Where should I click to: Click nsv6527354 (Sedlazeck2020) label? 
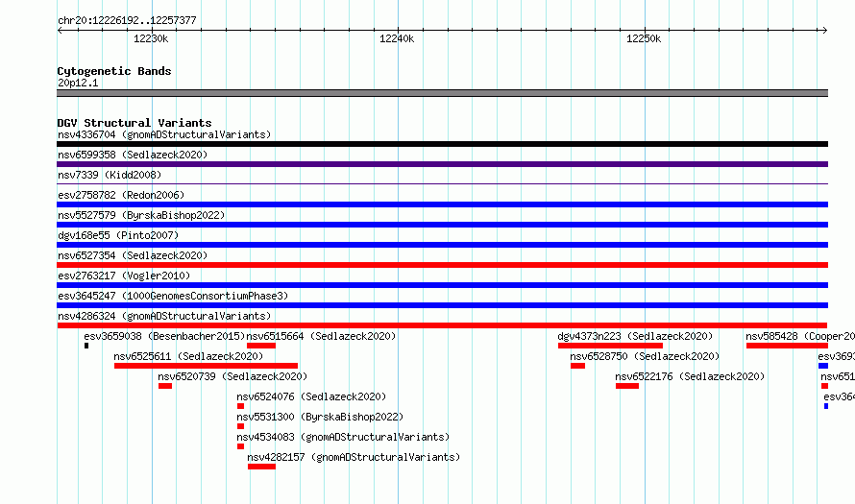[x=133, y=255]
